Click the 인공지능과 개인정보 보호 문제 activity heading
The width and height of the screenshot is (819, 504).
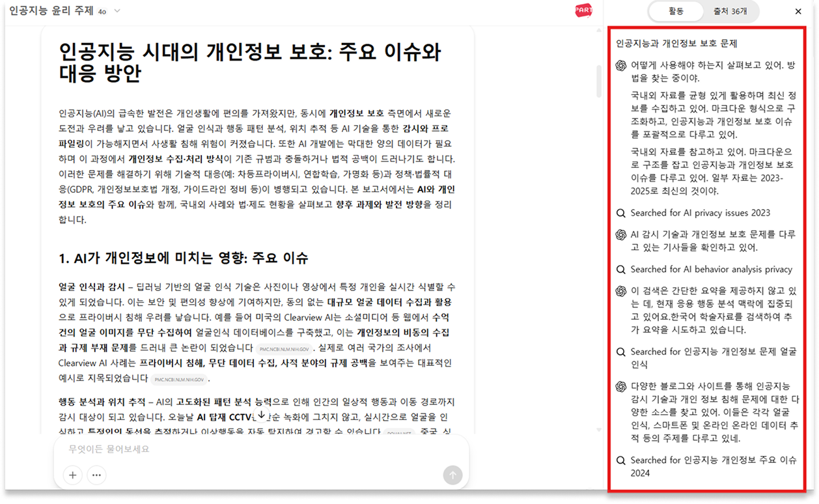coord(676,44)
